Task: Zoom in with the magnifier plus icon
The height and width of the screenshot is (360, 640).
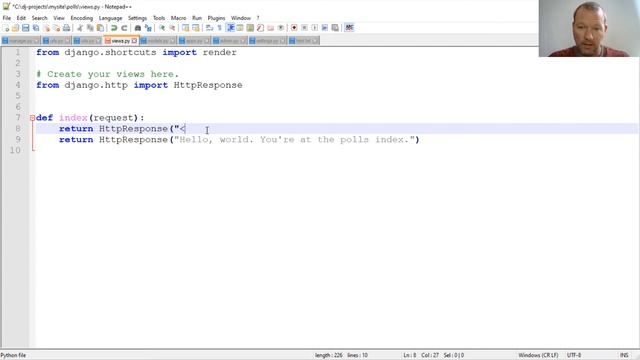Action: 162,28
